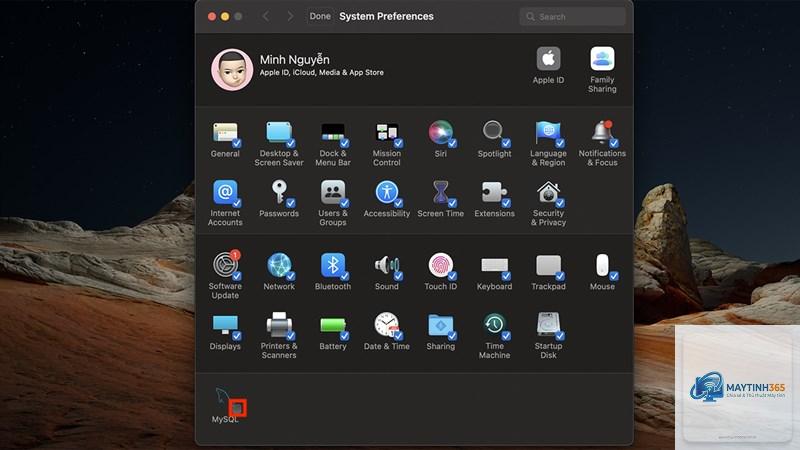Open Security & Privacy settings
800x450 pixels.
(548, 193)
